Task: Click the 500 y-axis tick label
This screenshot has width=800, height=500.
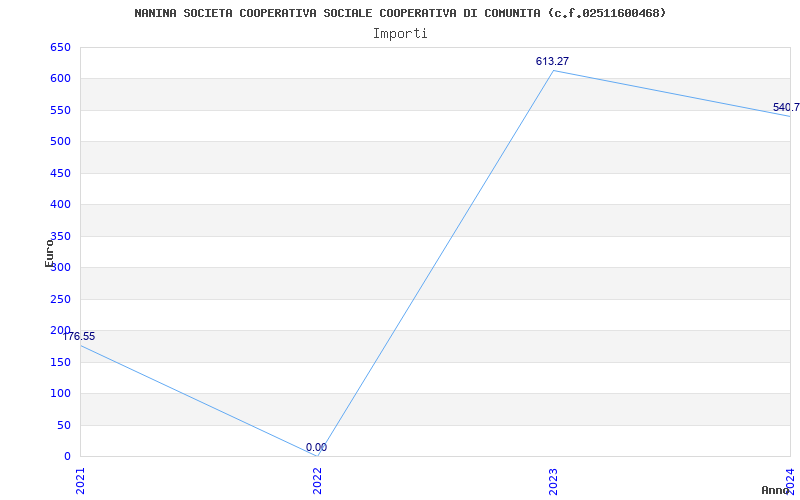Action: pos(60,141)
